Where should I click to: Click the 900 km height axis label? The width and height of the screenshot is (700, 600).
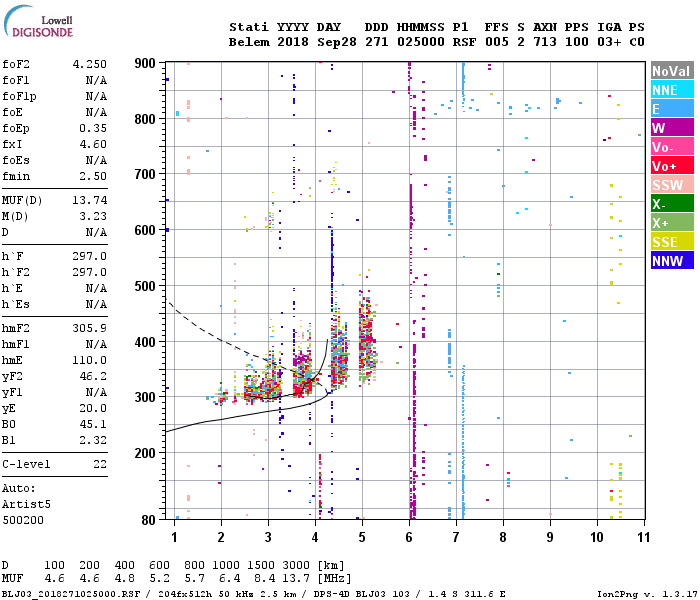(x=145, y=63)
